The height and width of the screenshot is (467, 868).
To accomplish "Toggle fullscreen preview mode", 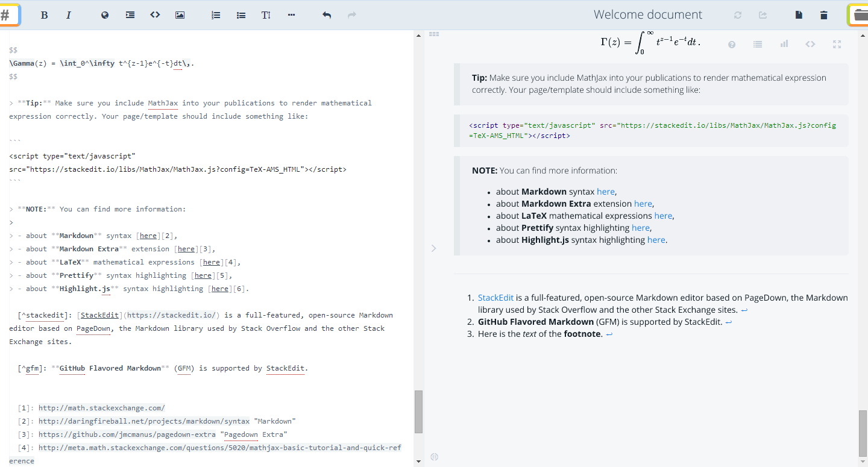I will point(837,44).
